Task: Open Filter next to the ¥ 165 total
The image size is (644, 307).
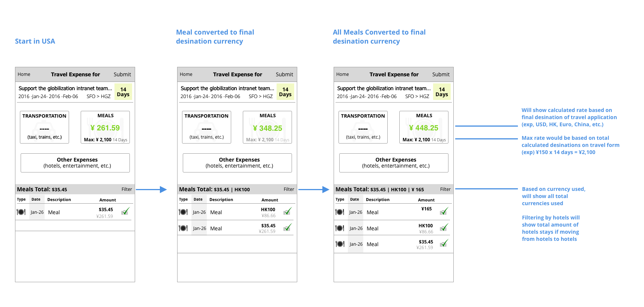Action: click(x=445, y=189)
